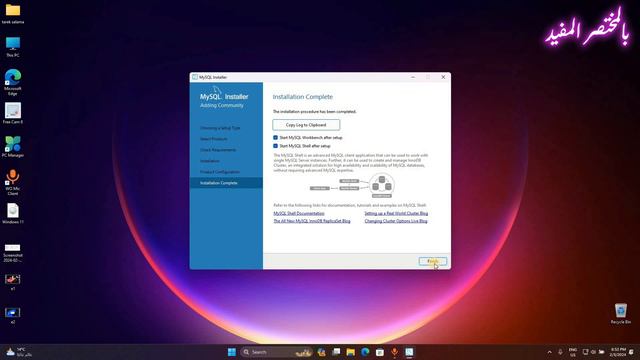Open the weather widget on taskbar
Screen dimensions: 640x360
click(18, 352)
